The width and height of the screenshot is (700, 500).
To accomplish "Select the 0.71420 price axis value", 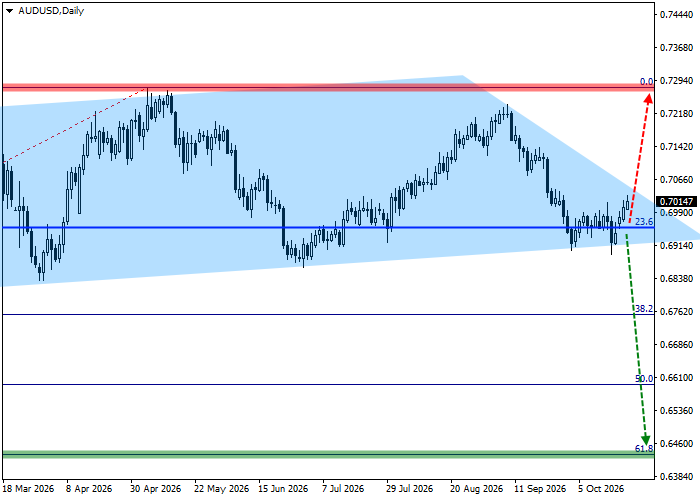I will point(677,147).
